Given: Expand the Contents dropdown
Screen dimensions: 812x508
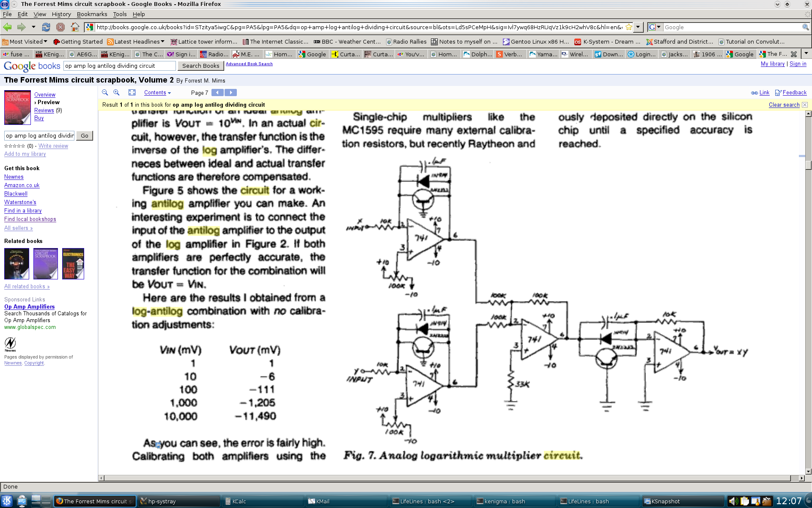Looking at the screenshot, I should click(157, 93).
